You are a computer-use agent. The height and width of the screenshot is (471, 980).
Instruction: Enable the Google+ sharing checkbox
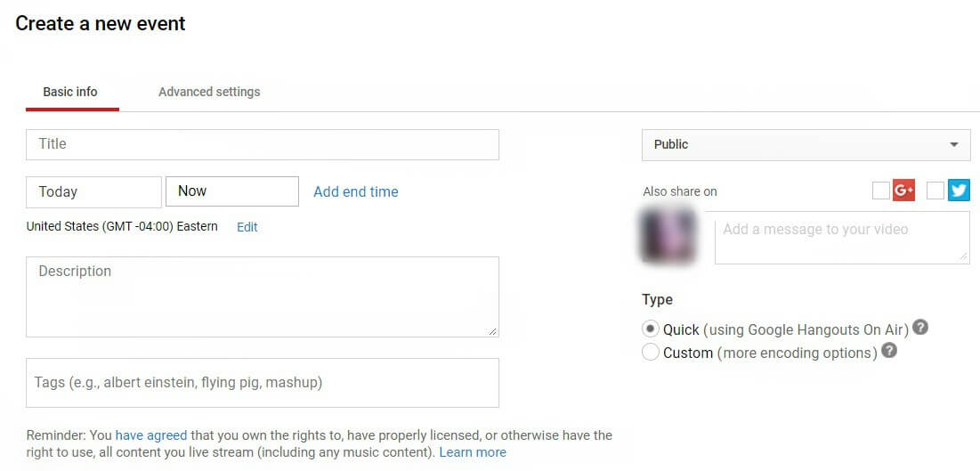click(x=881, y=191)
